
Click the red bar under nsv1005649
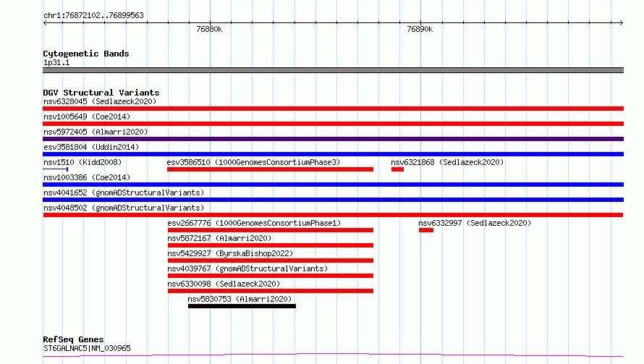click(x=333, y=124)
